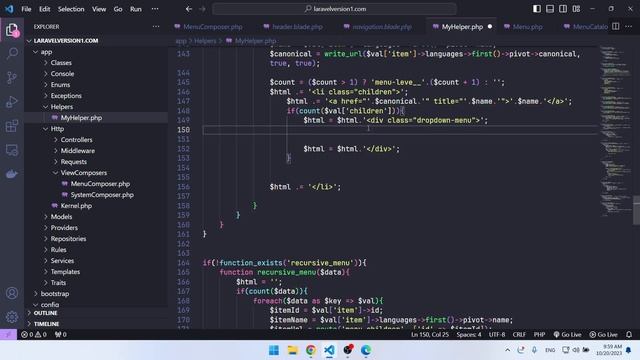
Task: Open the Edit menu
Action: coord(44,9)
